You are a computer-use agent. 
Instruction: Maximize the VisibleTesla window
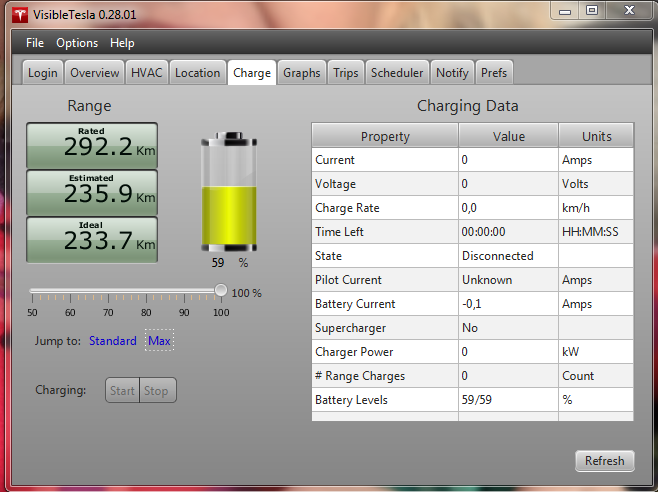pyautogui.click(x=592, y=11)
